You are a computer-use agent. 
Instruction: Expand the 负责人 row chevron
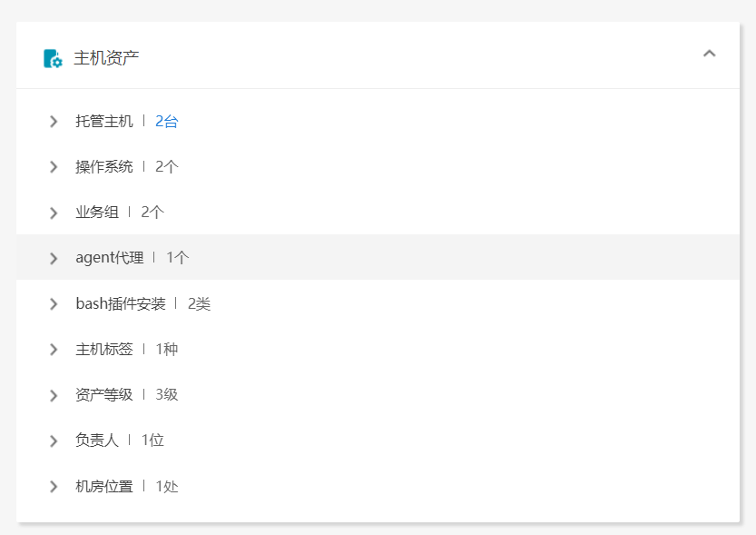pyautogui.click(x=54, y=441)
